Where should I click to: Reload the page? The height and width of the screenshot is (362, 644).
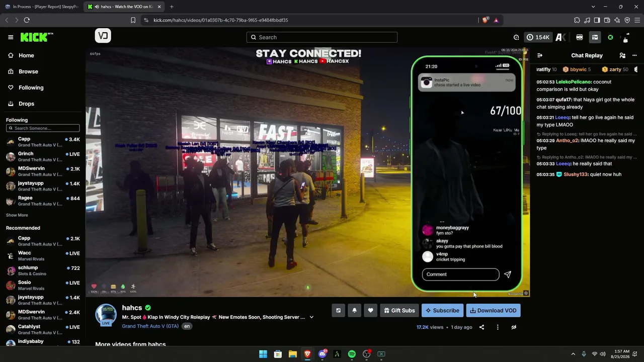pos(27,20)
